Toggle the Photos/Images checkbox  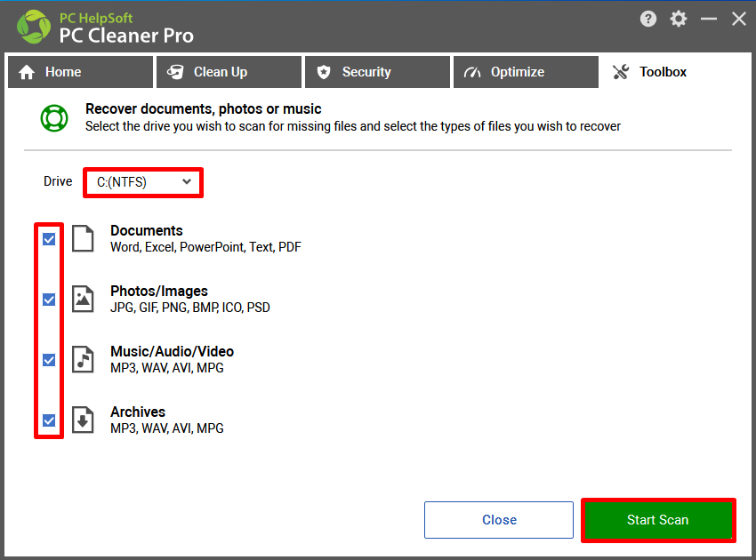pyautogui.click(x=49, y=300)
